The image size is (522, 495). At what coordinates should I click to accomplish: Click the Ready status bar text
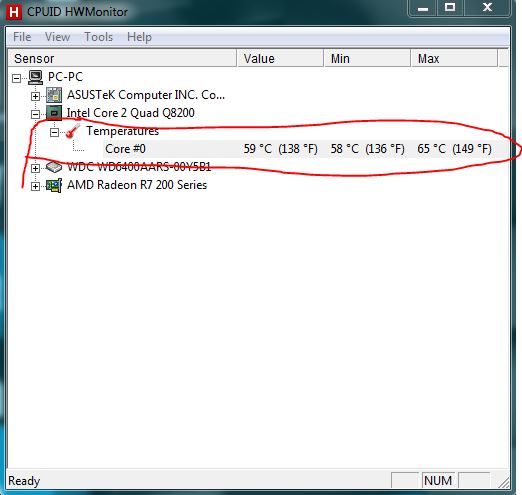[x=24, y=481]
